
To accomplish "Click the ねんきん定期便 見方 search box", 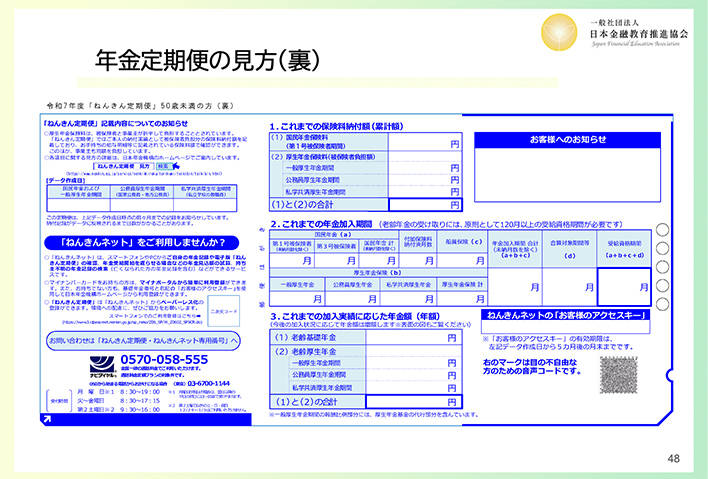I will pyautogui.click(x=123, y=166).
